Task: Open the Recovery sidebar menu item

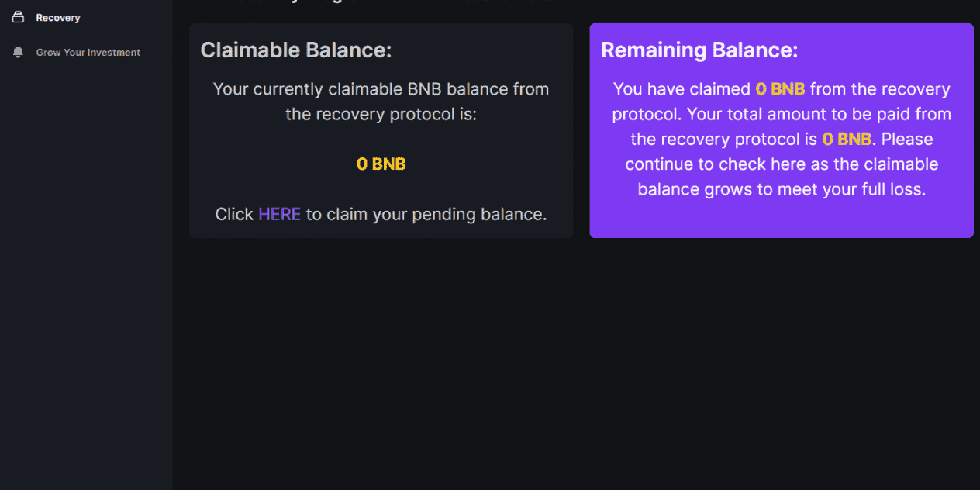Action: point(58,17)
